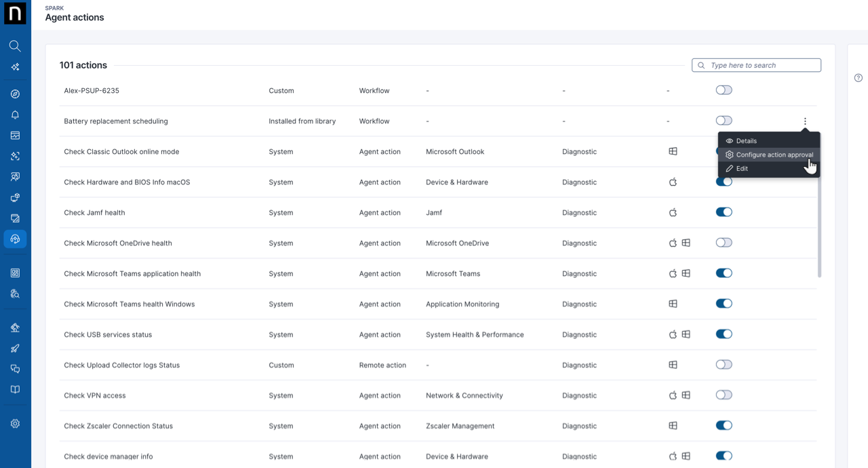Image resolution: width=868 pixels, height=468 pixels.
Task: Turn on Check Microsoft OneDrive health toggle
Action: (724, 243)
